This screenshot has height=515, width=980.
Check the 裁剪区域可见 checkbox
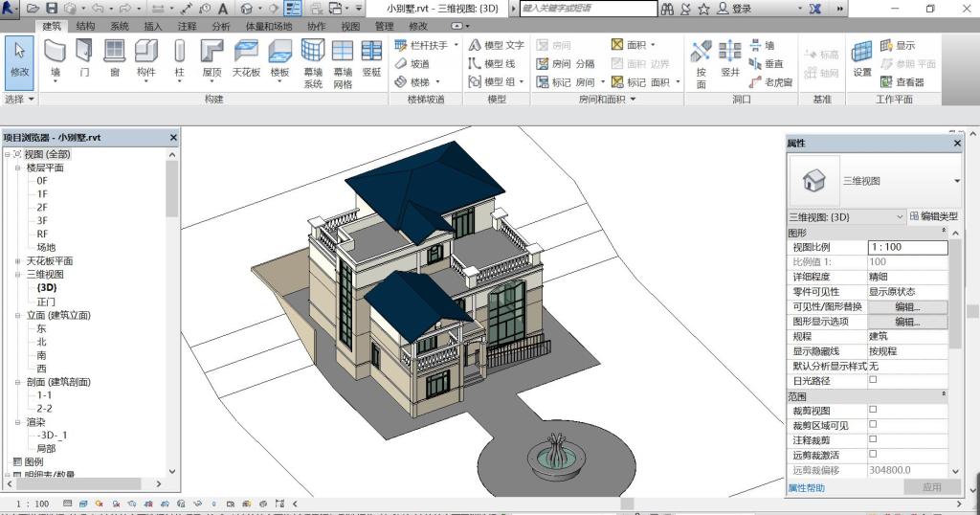point(872,424)
